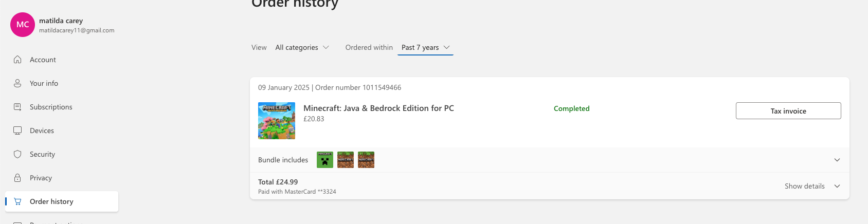
Task: Click the Subscriptions sidebar icon
Action: pos(17,107)
